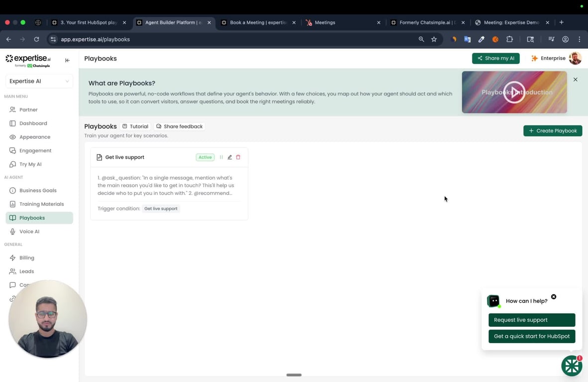
Task: Open the browser profile icon
Action: 565,39
